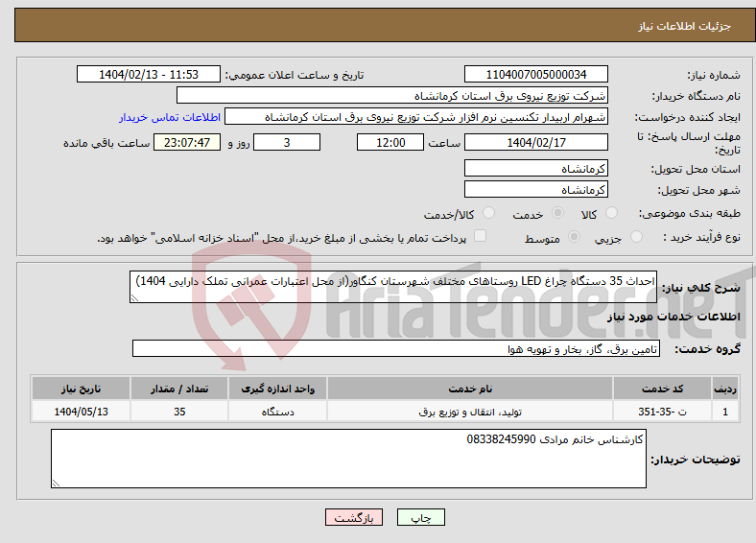Click the remaining time field 23:07:47
The image size is (756, 543).
pyautogui.click(x=187, y=142)
